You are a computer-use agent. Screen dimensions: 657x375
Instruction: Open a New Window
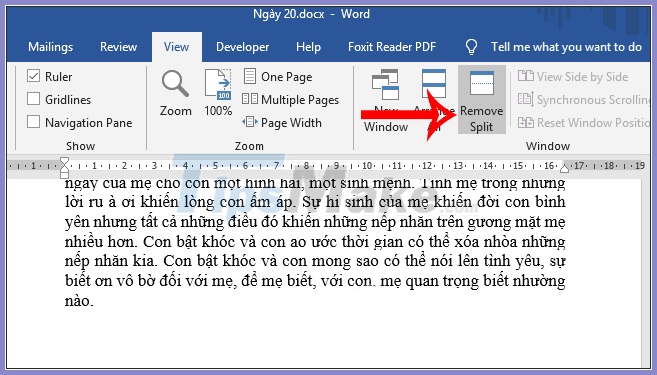coord(385,101)
